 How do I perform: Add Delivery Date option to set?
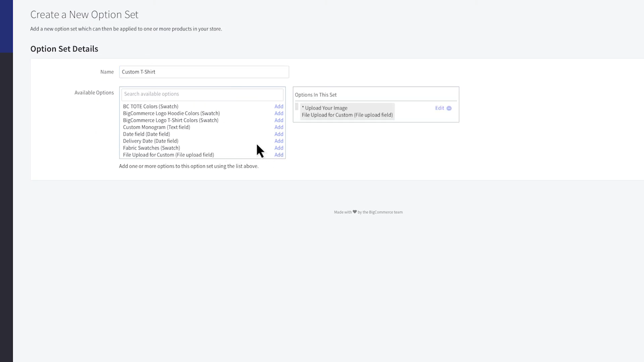[279, 141]
